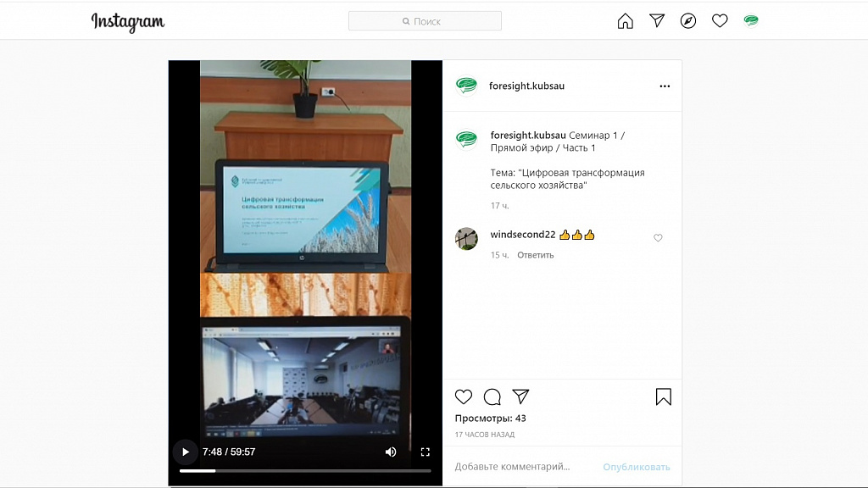Viewport: 868px width, 488px height.
Task: Save post with bookmark icon
Action: pyautogui.click(x=663, y=396)
